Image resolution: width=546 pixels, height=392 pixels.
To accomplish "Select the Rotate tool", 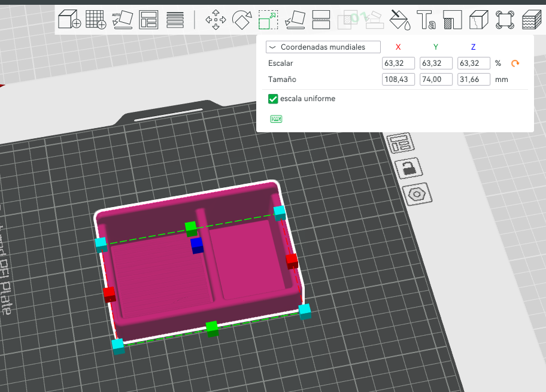I will [242, 20].
